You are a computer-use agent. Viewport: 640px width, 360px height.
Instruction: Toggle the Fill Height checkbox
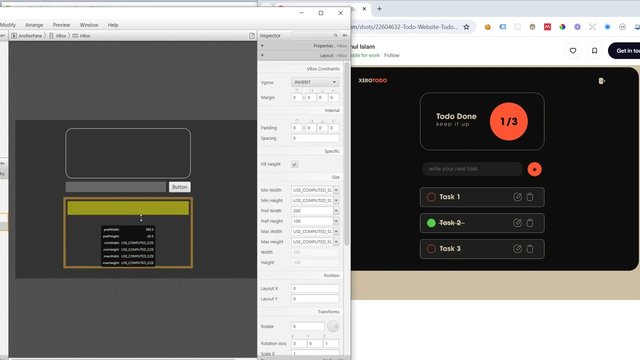(x=294, y=164)
